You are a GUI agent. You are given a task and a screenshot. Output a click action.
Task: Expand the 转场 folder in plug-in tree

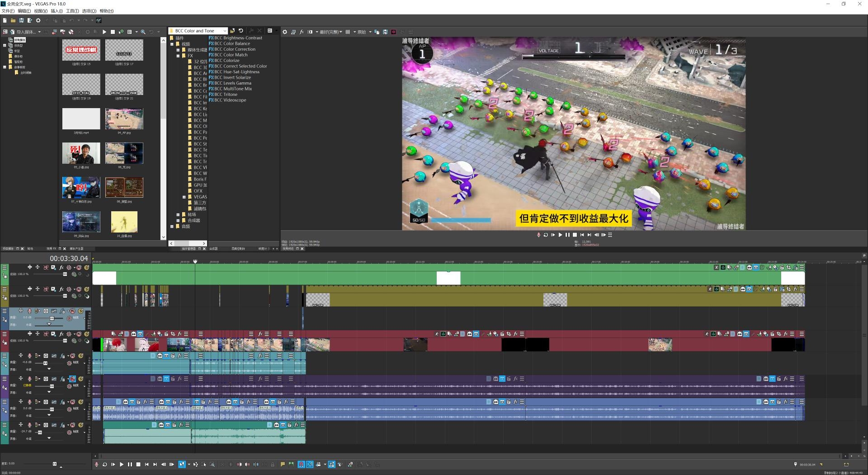178,214
